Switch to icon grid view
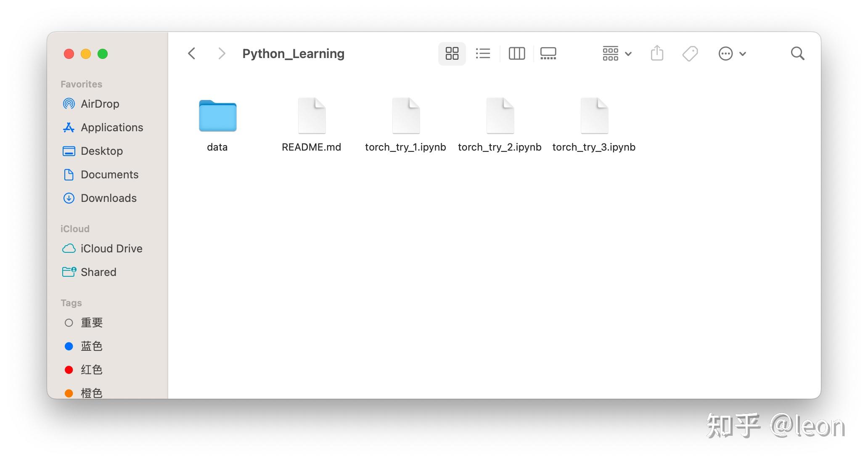This screenshot has width=868, height=461. pos(452,53)
